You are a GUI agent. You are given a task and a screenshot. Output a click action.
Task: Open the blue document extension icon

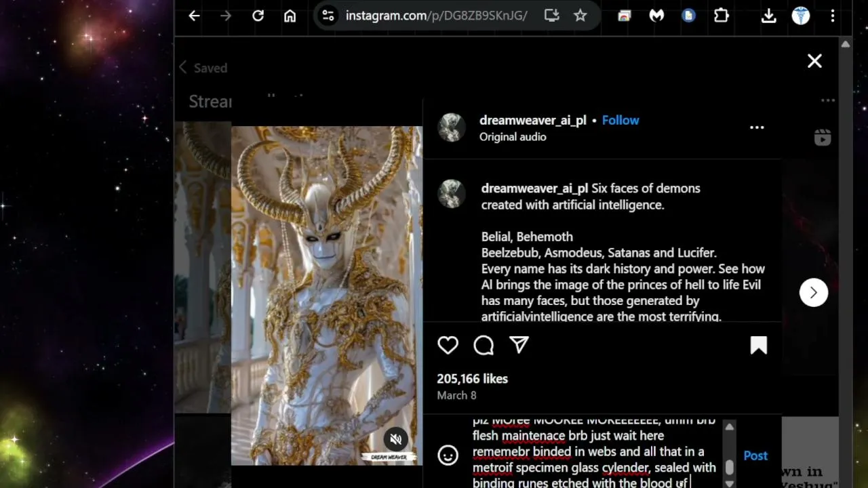pos(688,16)
